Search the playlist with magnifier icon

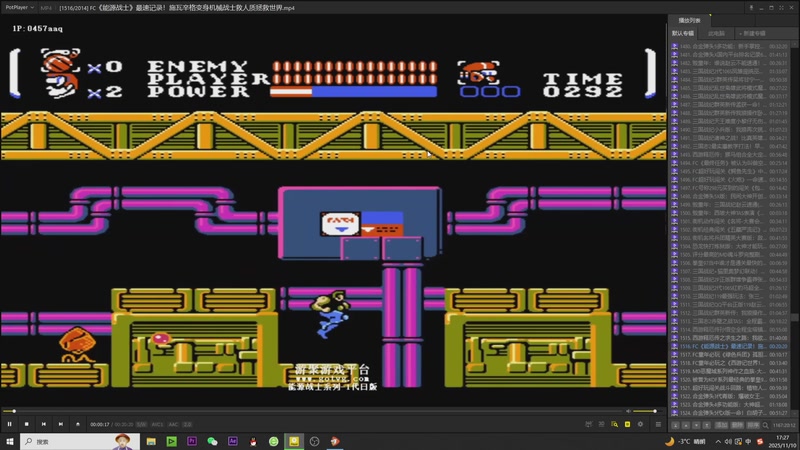point(765,425)
